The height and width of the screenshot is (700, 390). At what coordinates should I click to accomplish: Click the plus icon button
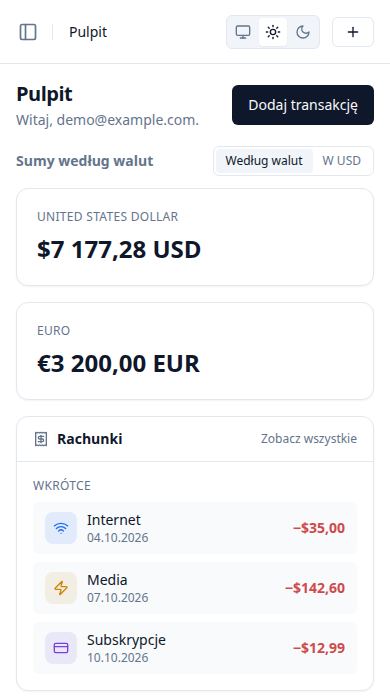pyautogui.click(x=353, y=32)
